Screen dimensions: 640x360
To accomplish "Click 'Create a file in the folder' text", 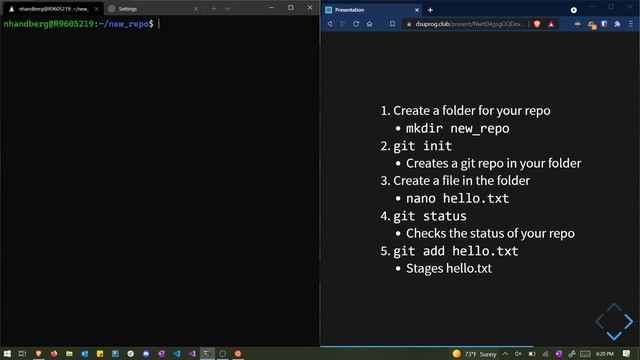I will point(461,181).
